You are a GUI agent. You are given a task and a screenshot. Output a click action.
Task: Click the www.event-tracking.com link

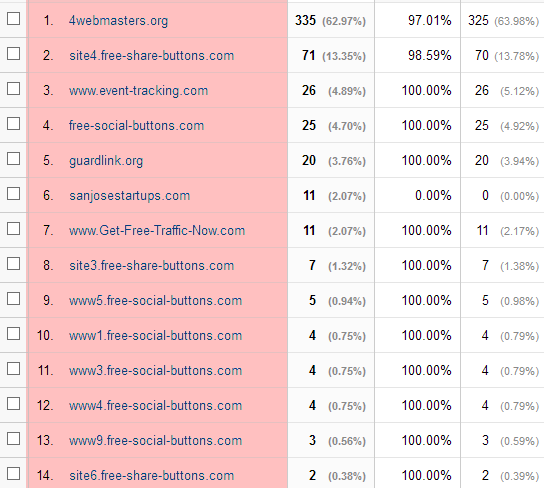(x=138, y=91)
